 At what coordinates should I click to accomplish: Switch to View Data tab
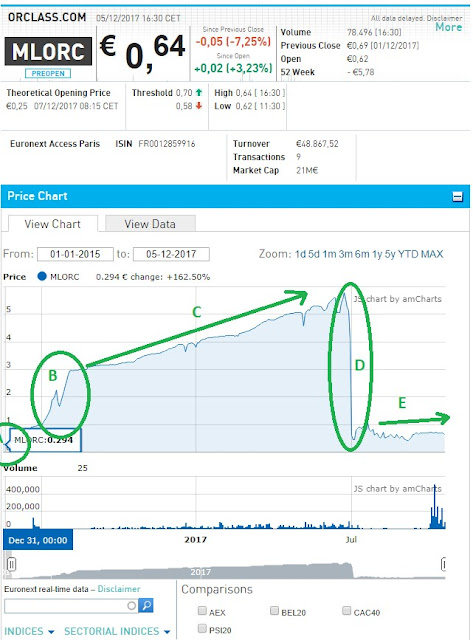pos(150,224)
